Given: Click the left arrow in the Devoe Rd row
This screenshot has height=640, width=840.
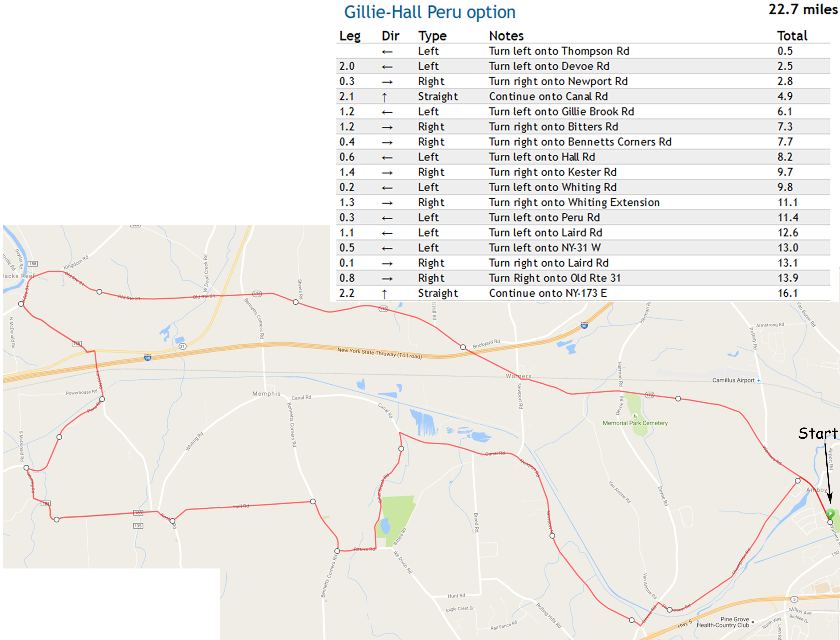Looking at the screenshot, I should click(387, 67).
